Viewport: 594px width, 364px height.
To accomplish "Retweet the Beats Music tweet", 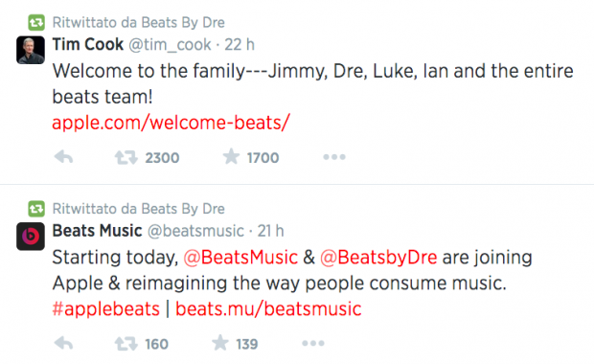I will [126, 344].
